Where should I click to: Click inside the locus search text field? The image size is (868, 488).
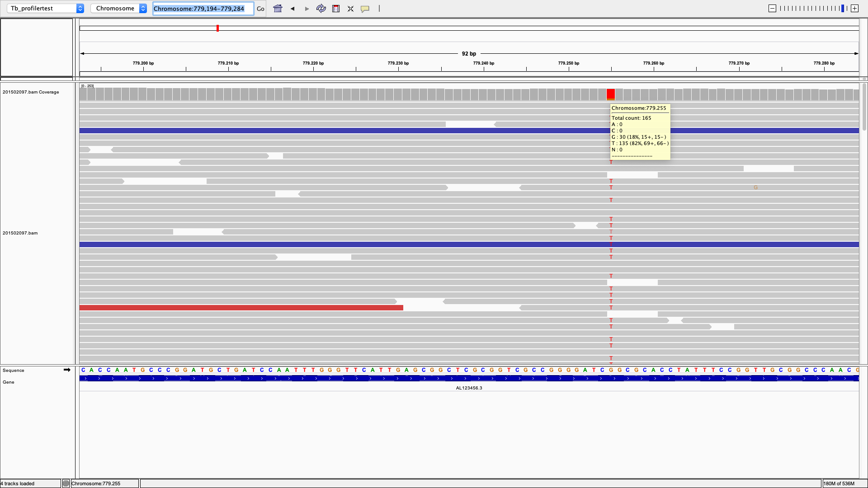(203, 9)
